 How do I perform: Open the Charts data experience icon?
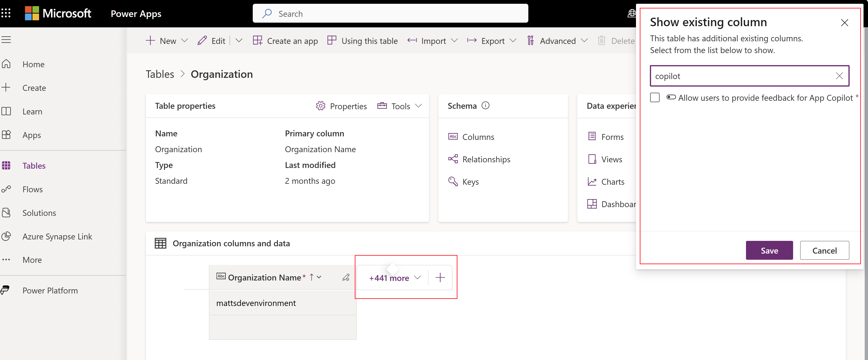(592, 181)
